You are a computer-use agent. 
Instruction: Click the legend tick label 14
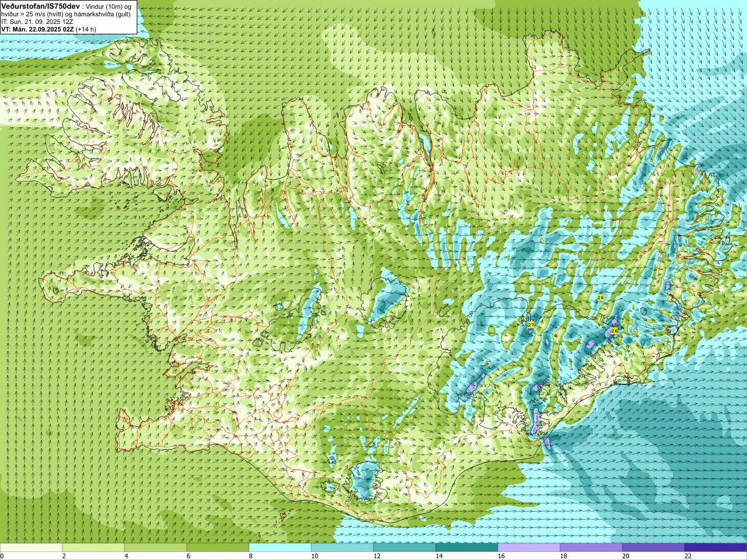tap(439, 556)
